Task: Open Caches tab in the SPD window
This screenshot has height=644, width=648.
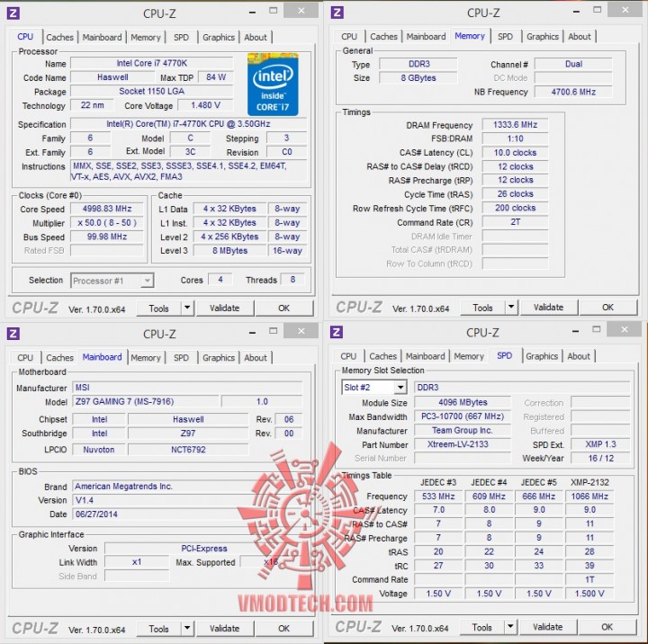Action: click(x=382, y=356)
